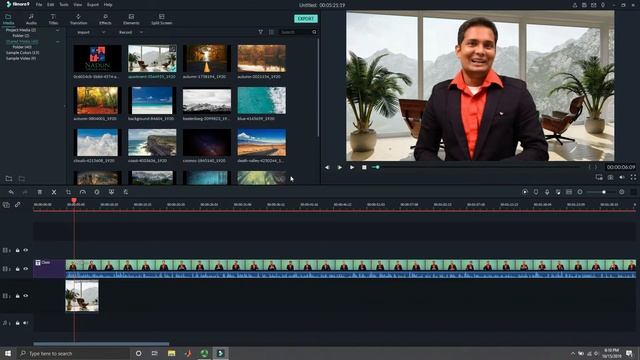This screenshot has width=640, height=360.
Task: Go to previous frame in preview
Action: pos(327,167)
